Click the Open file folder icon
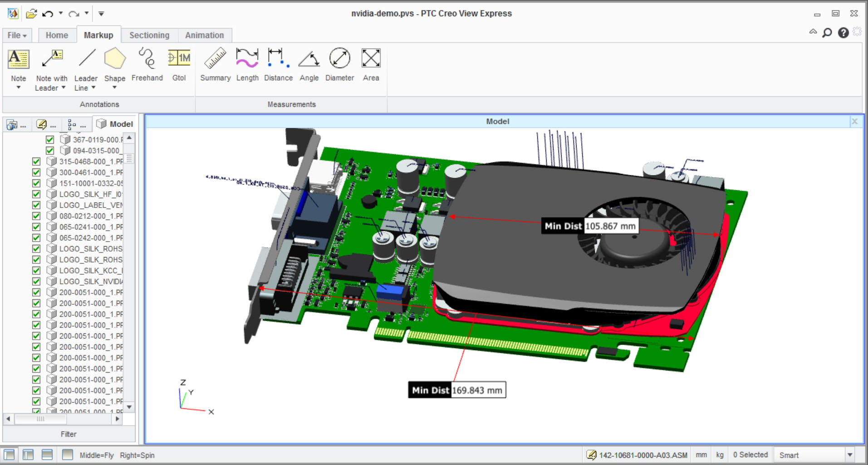Viewport: 868px width, 465px height. click(x=31, y=14)
